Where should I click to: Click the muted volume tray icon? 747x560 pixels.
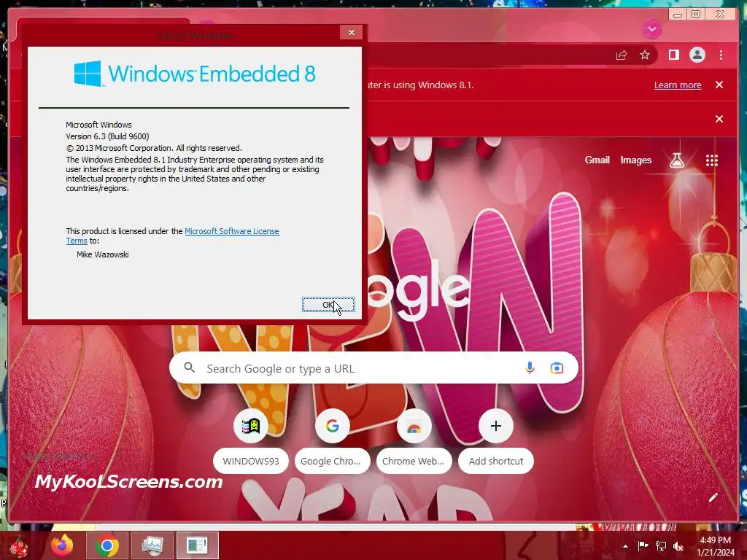[x=678, y=545]
